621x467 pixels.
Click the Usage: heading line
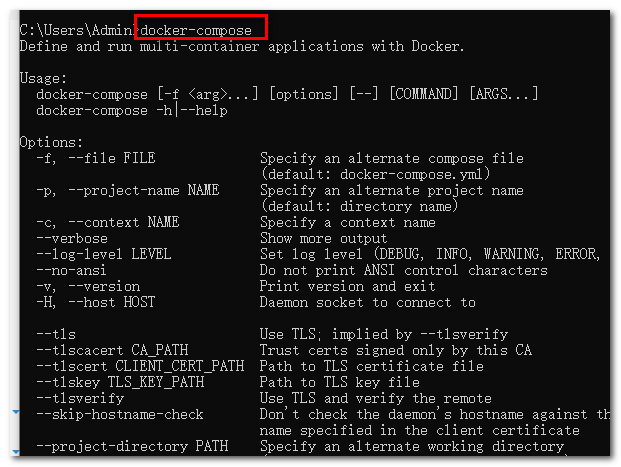click(x=43, y=78)
